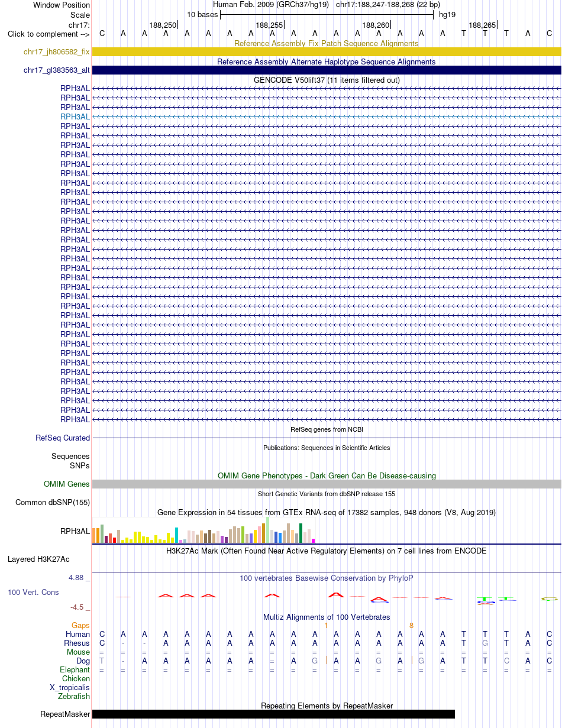Click the 188,255 ruler position marker

(269, 25)
